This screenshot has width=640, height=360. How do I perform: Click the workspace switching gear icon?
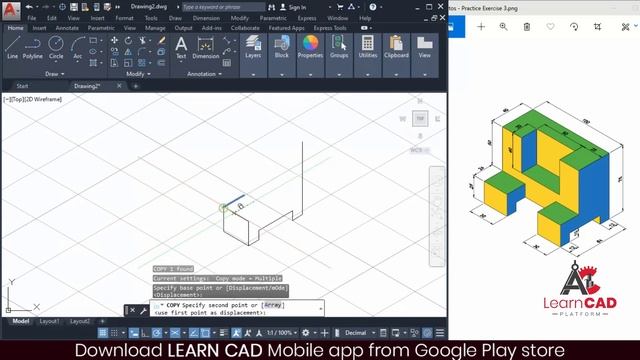coord(305,333)
